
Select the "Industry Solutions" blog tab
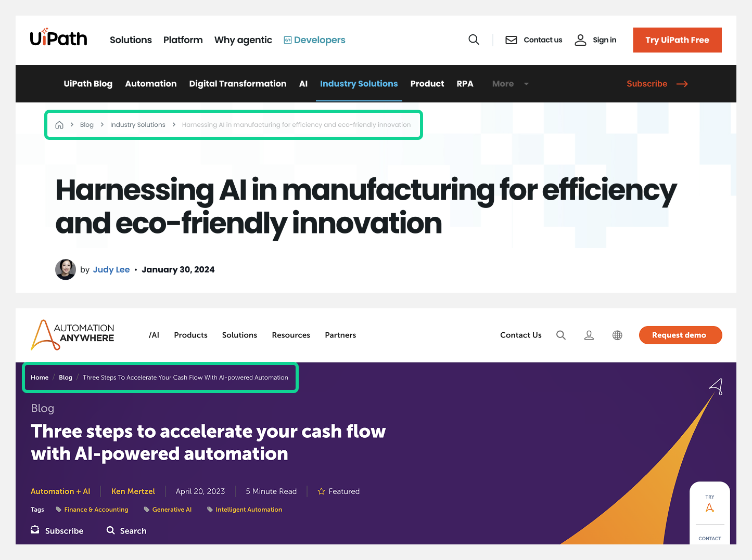click(x=359, y=84)
